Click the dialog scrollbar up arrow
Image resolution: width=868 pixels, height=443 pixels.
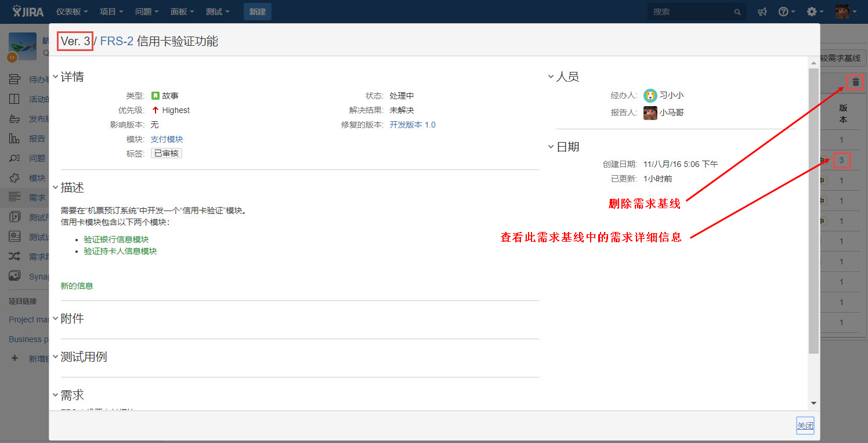point(813,62)
